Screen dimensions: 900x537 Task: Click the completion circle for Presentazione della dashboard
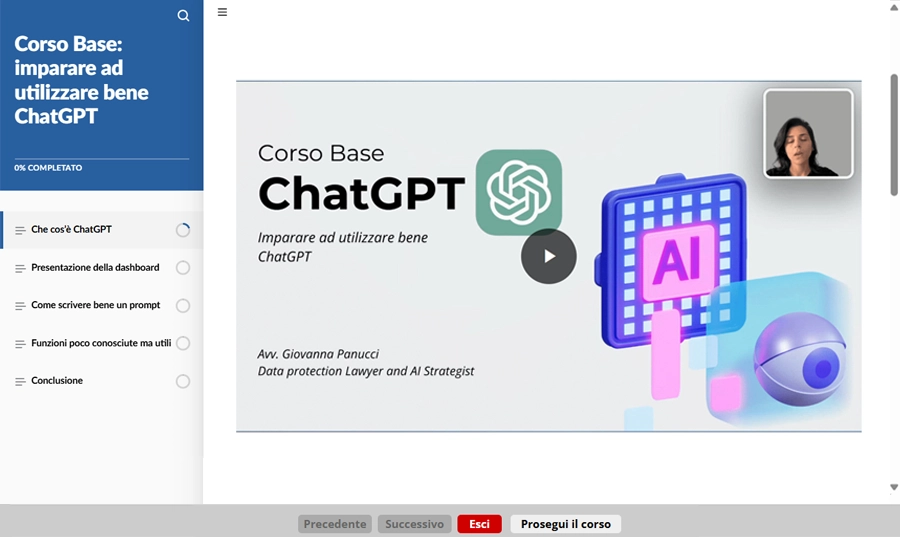click(183, 268)
